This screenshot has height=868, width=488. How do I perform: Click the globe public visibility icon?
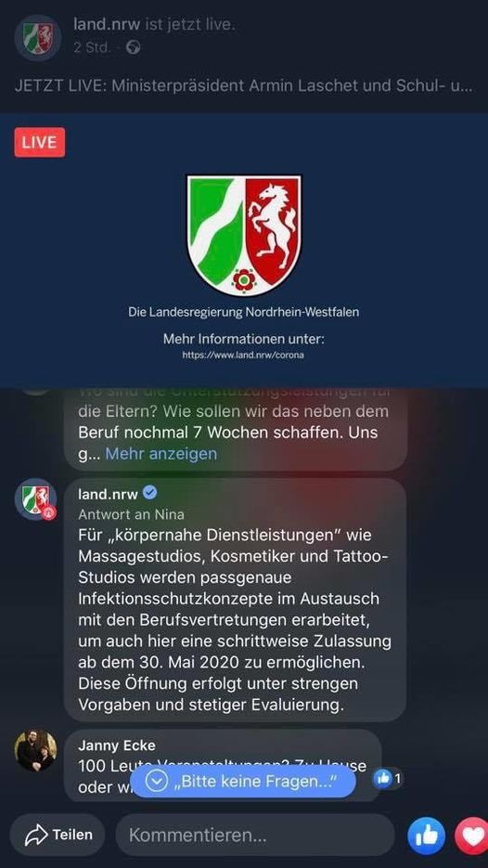point(133,47)
